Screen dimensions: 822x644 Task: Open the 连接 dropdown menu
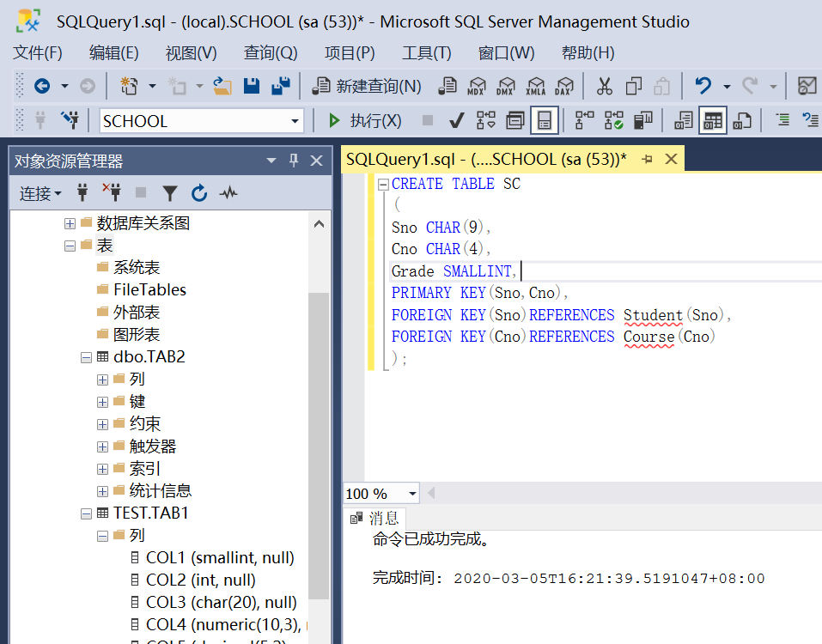pos(40,193)
